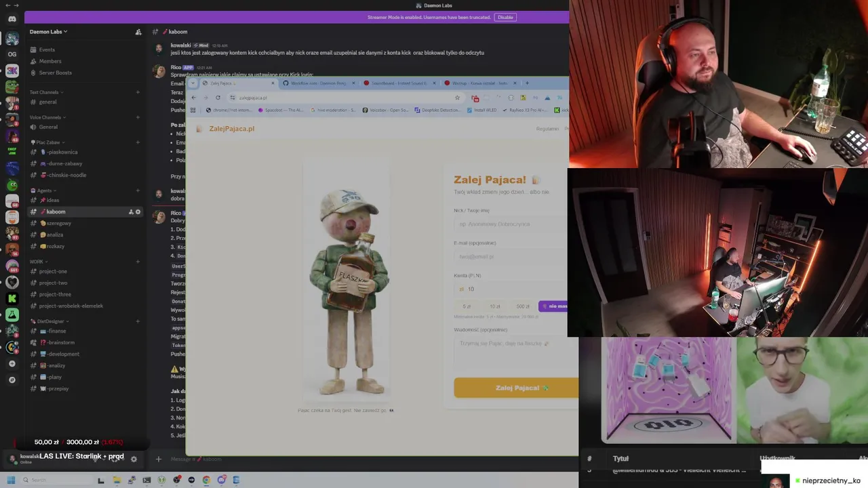Open kaboom channel settings gear

(138, 212)
